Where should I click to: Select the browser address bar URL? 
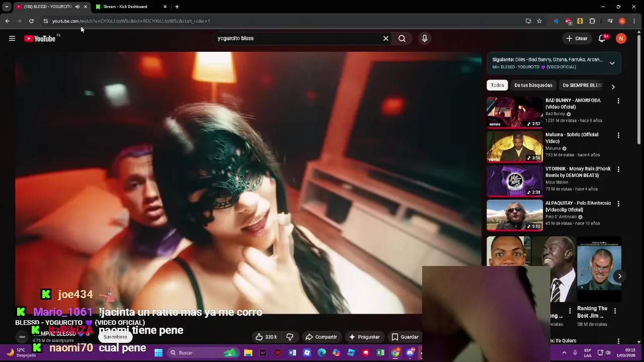131,21
